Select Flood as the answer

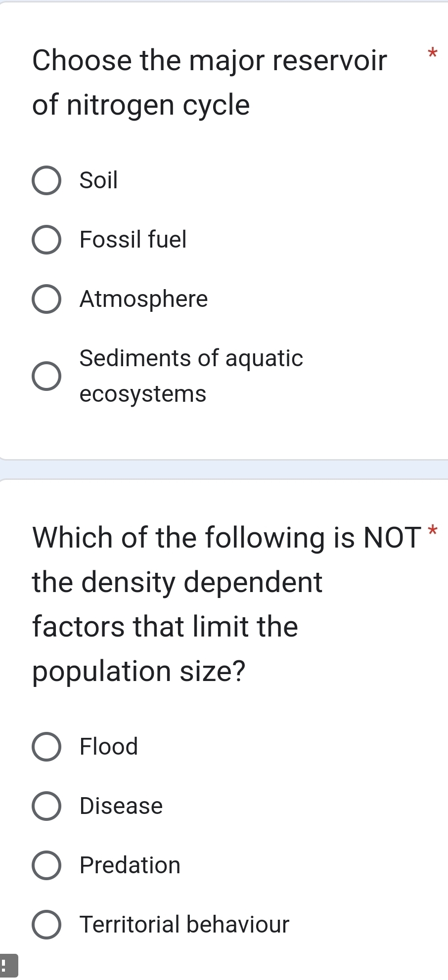(47, 747)
